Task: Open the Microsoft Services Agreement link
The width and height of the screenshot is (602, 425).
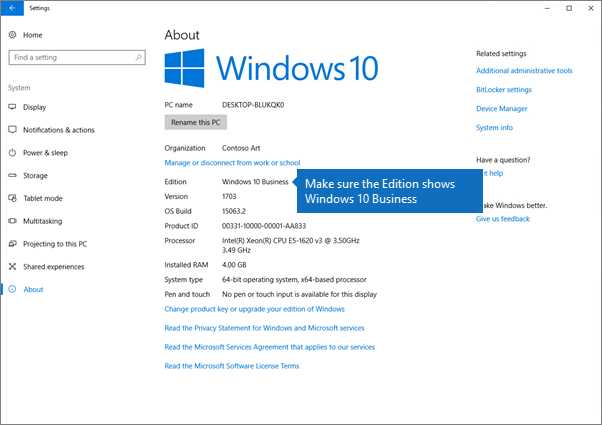Action: point(270,347)
